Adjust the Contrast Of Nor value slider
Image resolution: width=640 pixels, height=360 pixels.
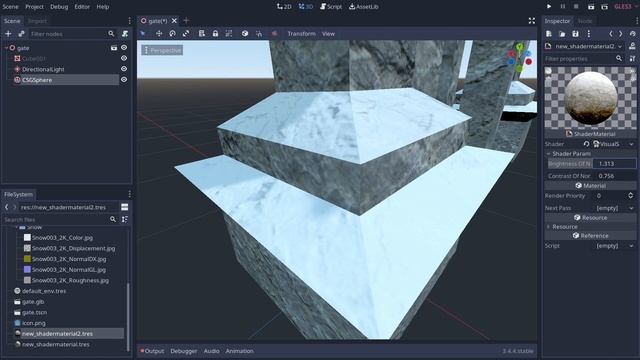click(x=614, y=176)
